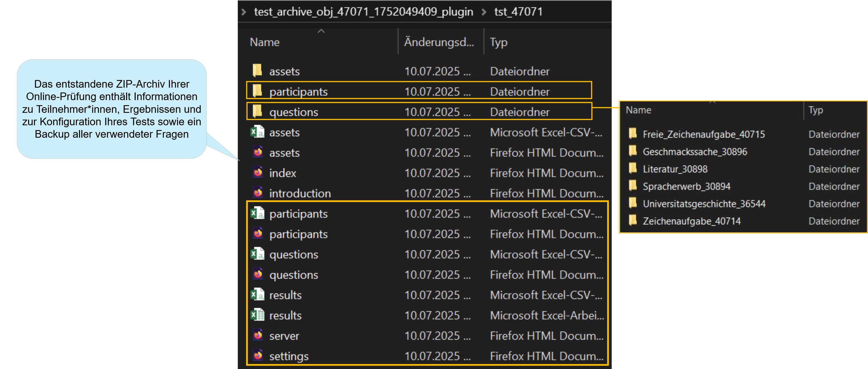The height and width of the screenshot is (369, 868).
Task: Click the Spracherwerb_30894 folder icon
Action: point(633,186)
